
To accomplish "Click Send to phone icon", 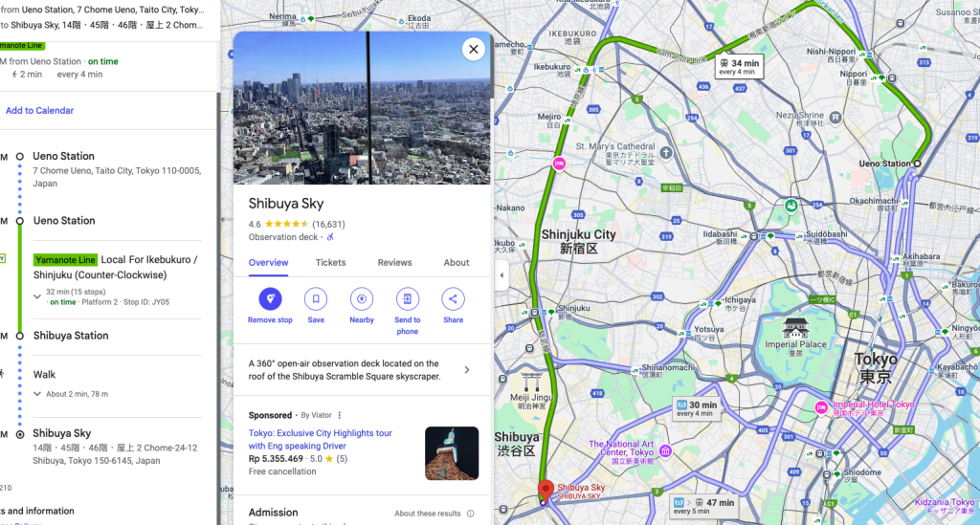I will click(x=407, y=299).
